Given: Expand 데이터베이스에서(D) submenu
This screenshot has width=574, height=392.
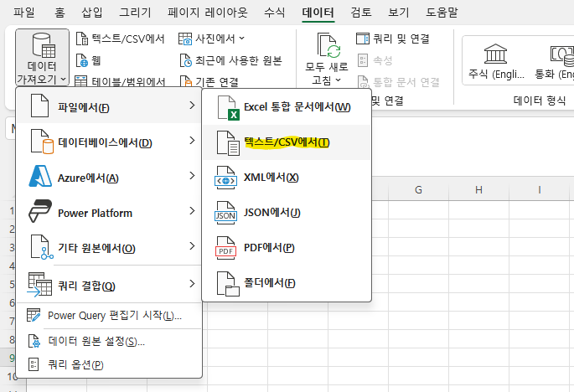Looking at the screenshot, I should (x=109, y=142).
